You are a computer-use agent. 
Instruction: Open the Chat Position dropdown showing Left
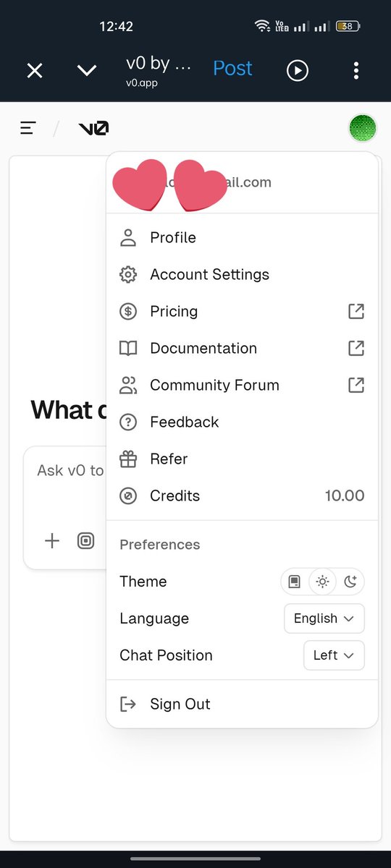tap(334, 655)
